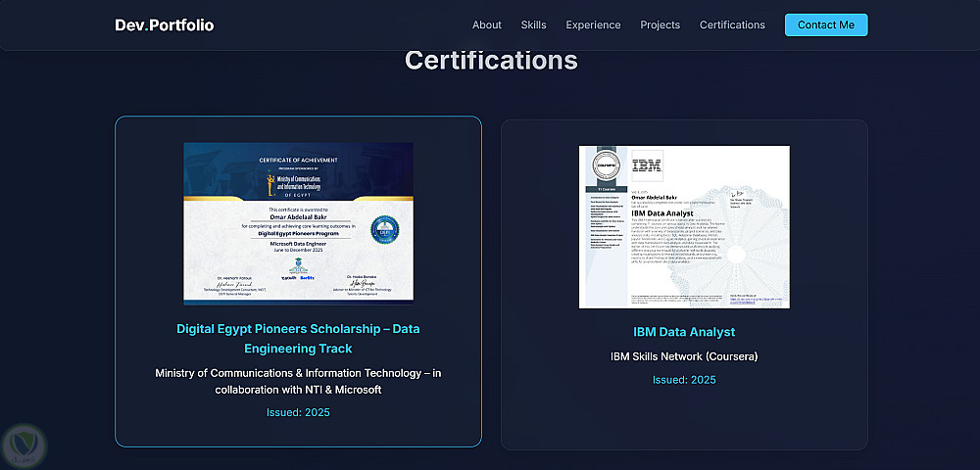
Task: Click the IBM Skills Network (Coursera) text
Action: (x=684, y=356)
